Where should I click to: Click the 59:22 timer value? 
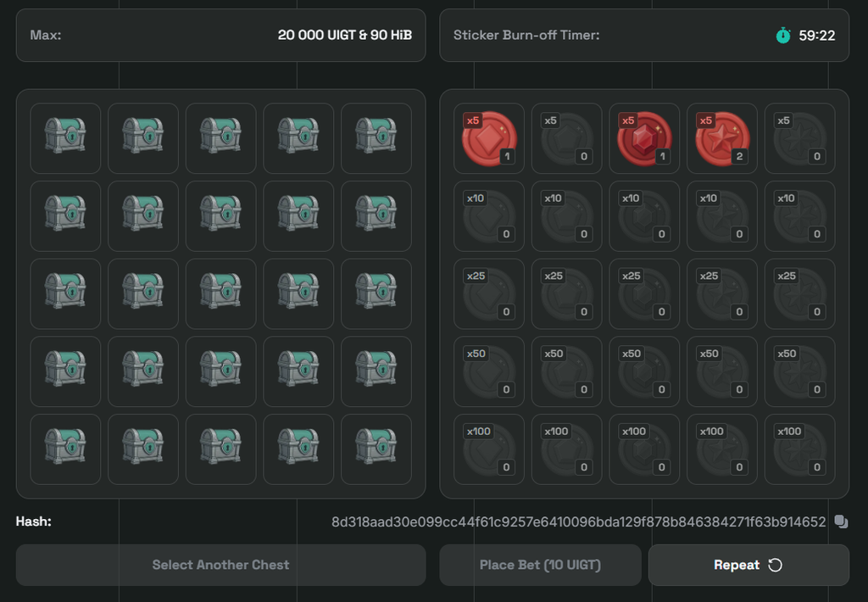point(817,36)
